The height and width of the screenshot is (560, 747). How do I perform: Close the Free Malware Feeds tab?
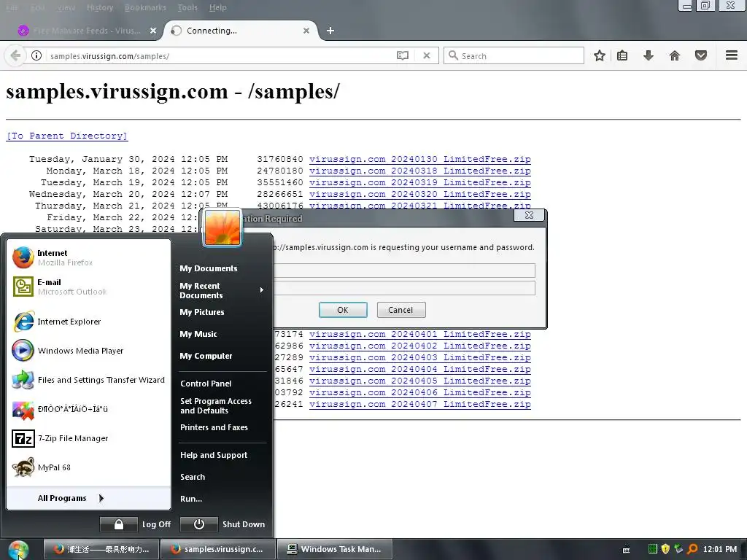pyautogui.click(x=153, y=31)
